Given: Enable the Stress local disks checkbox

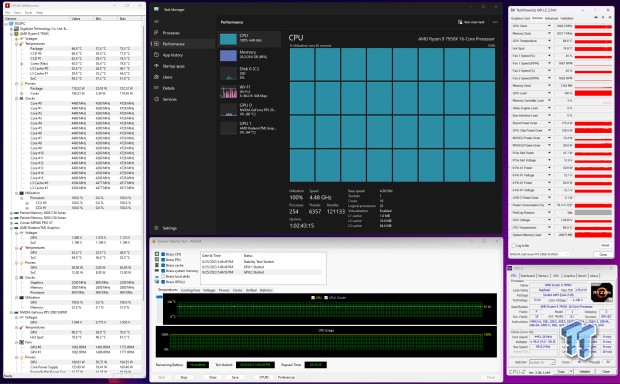Looking at the screenshot, I should pyautogui.click(x=163, y=276).
